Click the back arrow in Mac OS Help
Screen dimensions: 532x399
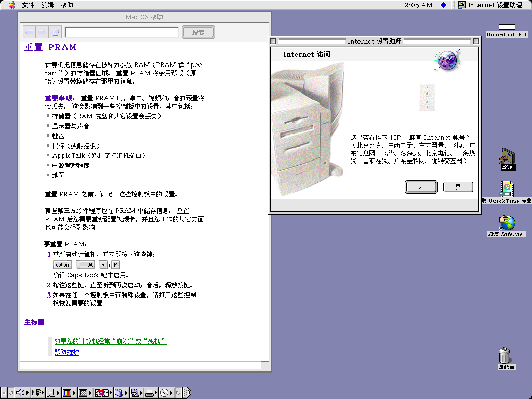(30, 32)
